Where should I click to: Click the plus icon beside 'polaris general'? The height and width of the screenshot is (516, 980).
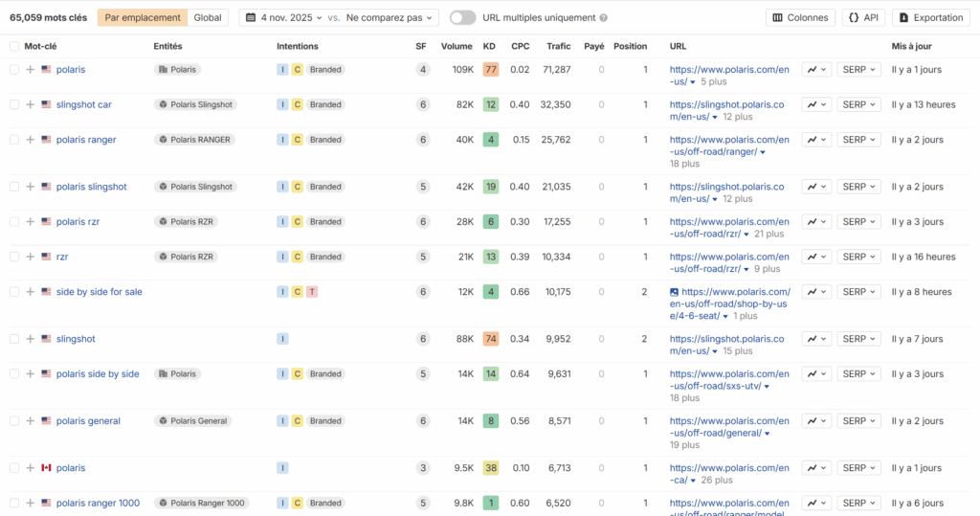tap(30, 421)
